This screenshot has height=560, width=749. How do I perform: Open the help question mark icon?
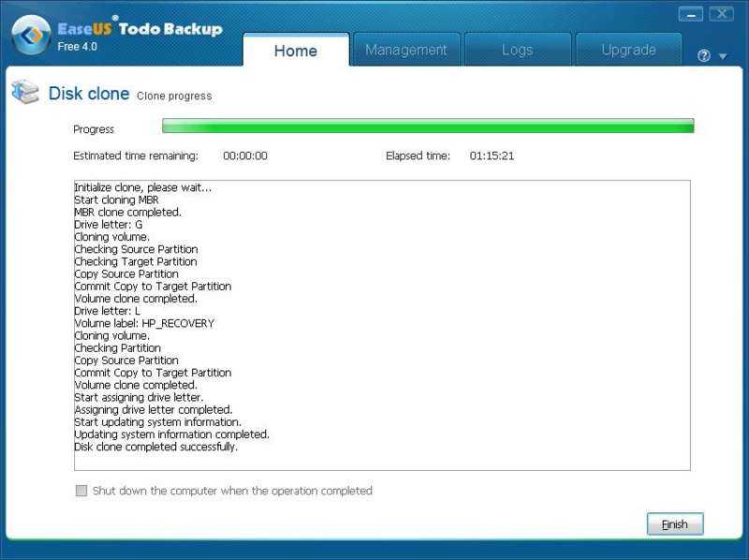point(704,56)
